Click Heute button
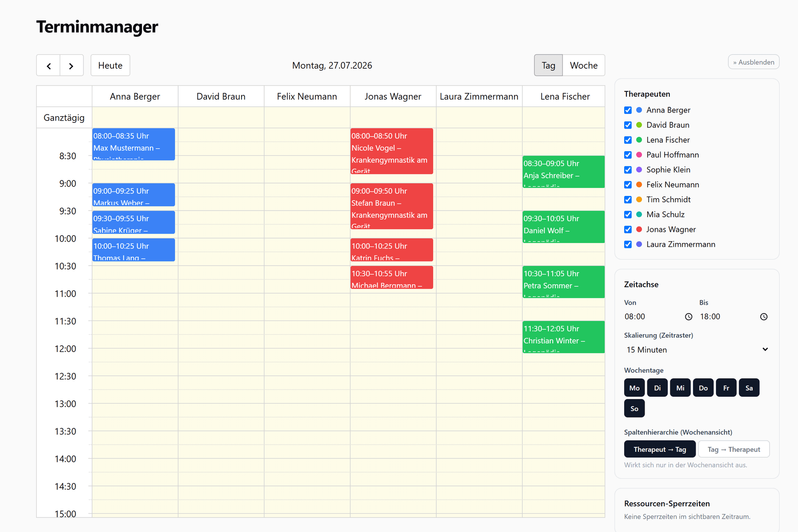 click(x=110, y=66)
